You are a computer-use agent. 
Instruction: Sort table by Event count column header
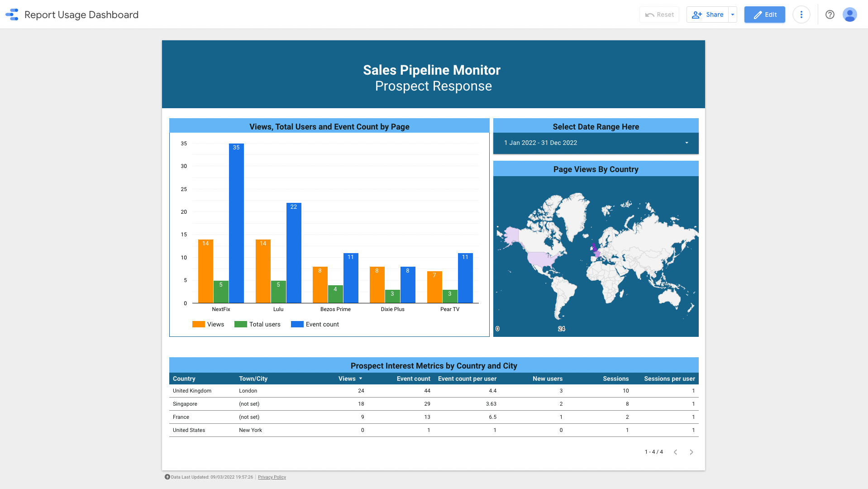pyautogui.click(x=413, y=379)
